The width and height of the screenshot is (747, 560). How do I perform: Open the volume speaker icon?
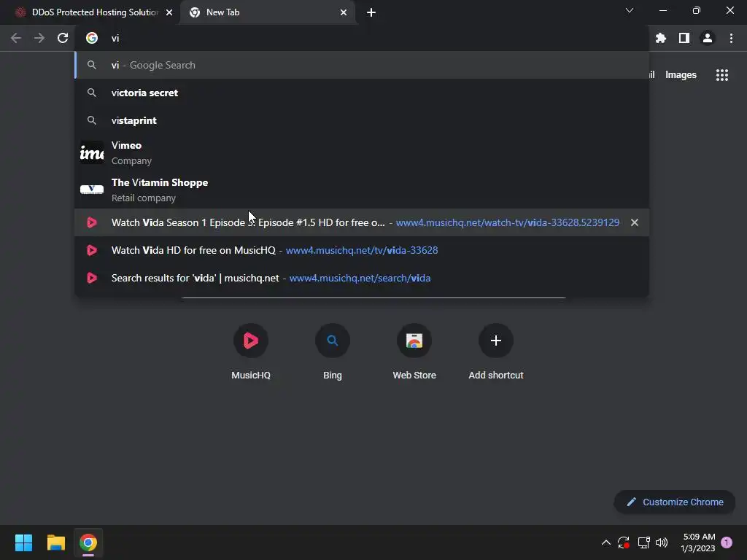[x=662, y=542]
